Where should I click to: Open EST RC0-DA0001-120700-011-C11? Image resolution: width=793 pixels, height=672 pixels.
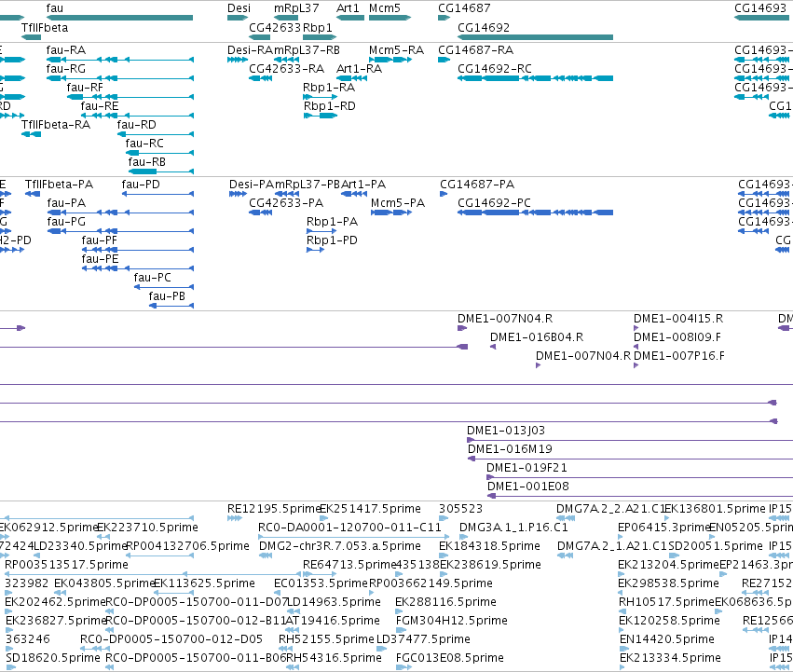(350, 527)
